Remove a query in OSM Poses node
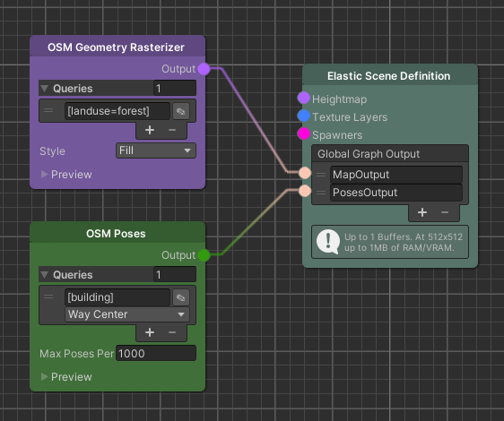The height and width of the screenshot is (421, 504). coord(172,332)
